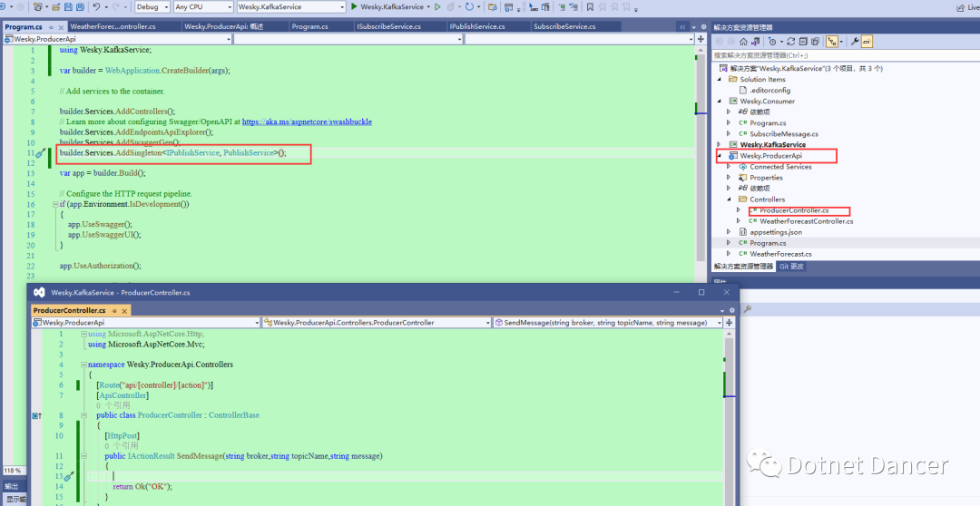The image size is (980, 506).
Task: Click the main editor vertical scrollbar
Action: (x=701, y=156)
